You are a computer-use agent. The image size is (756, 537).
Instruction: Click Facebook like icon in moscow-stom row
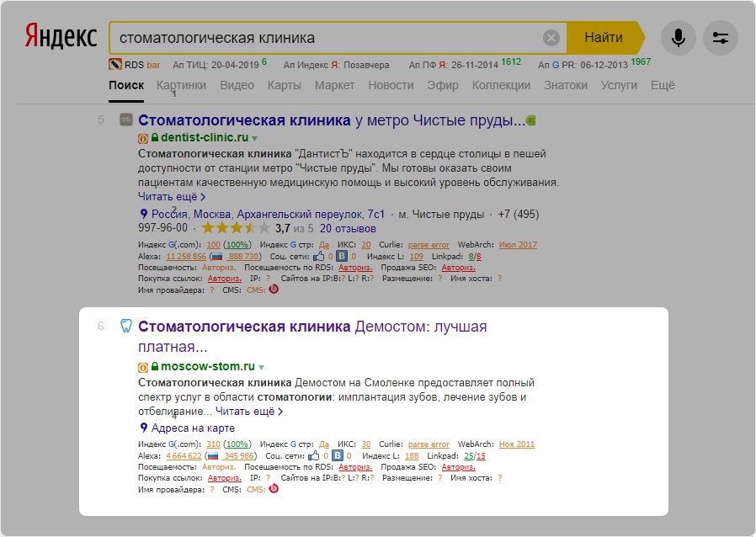click(x=314, y=455)
